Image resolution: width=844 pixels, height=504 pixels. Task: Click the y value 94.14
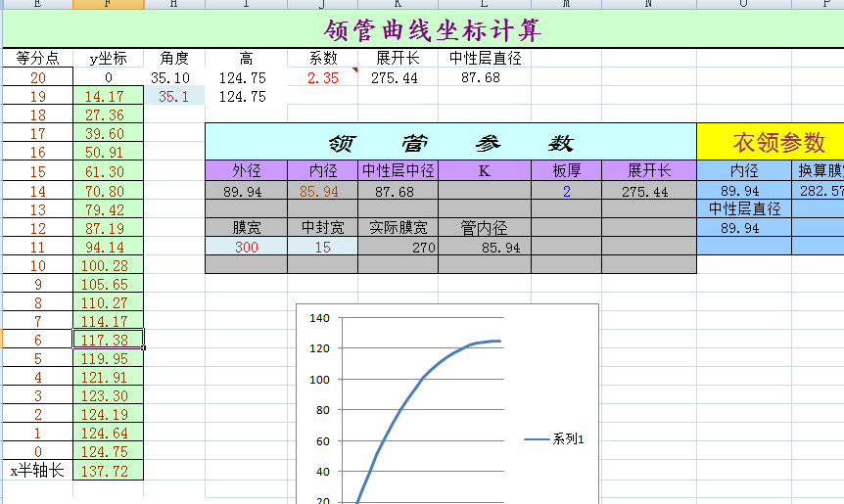108,247
